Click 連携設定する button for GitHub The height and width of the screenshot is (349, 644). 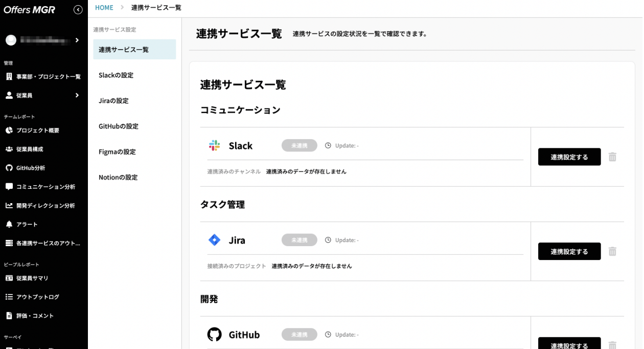click(569, 344)
